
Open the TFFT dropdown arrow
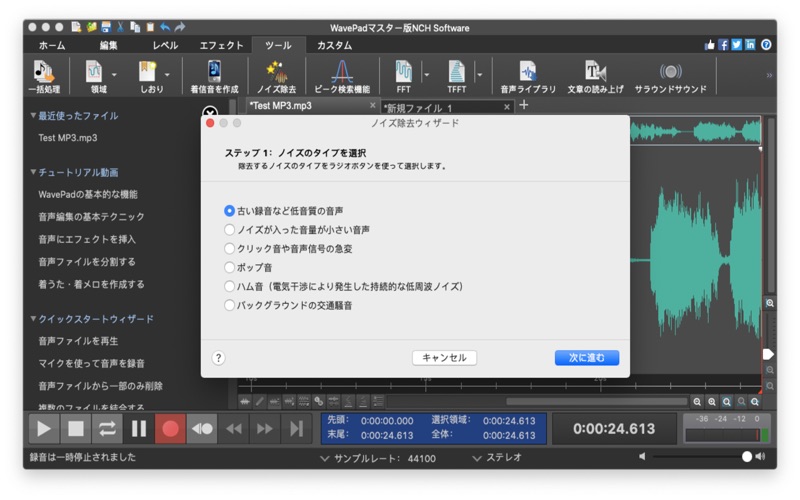coord(480,74)
